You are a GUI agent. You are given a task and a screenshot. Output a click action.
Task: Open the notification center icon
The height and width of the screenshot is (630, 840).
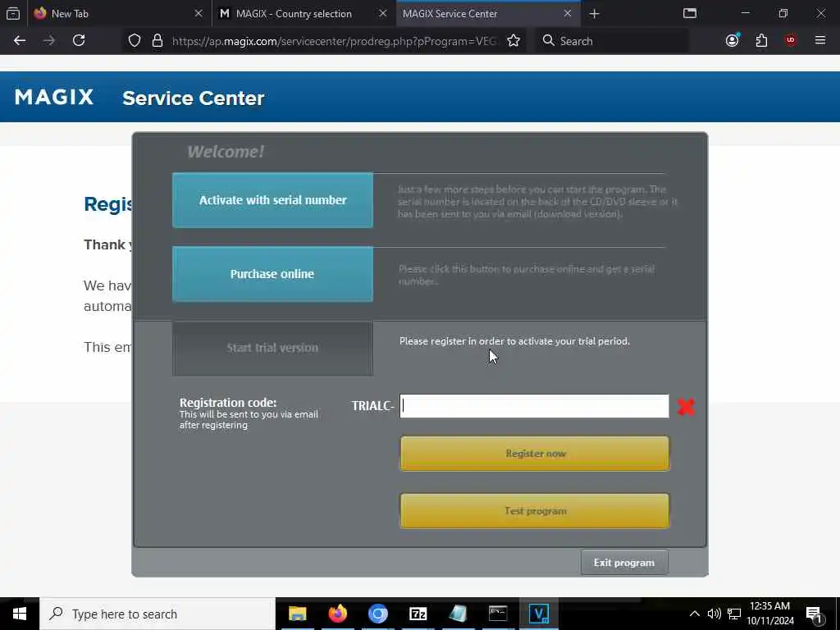coord(815,614)
